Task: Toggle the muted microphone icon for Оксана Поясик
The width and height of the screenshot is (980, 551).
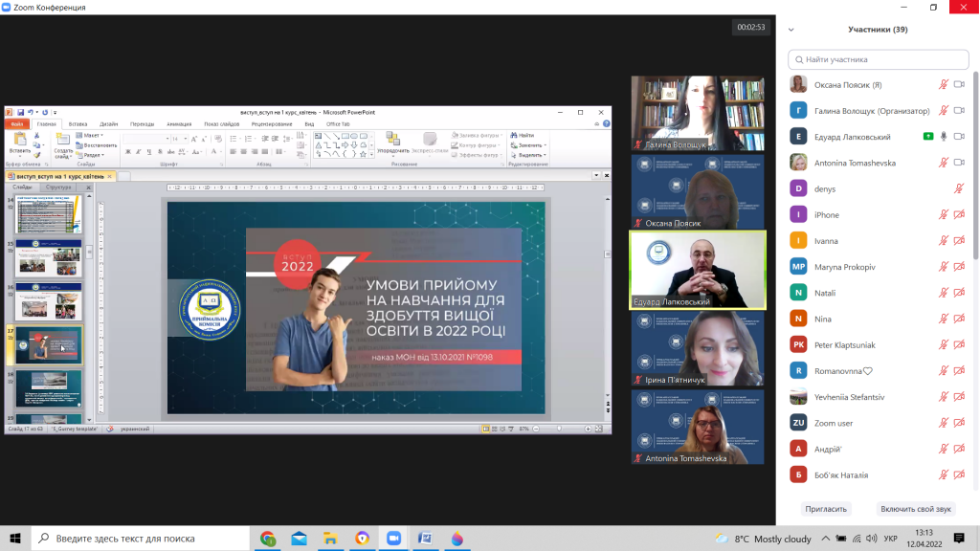Action: point(944,84)
